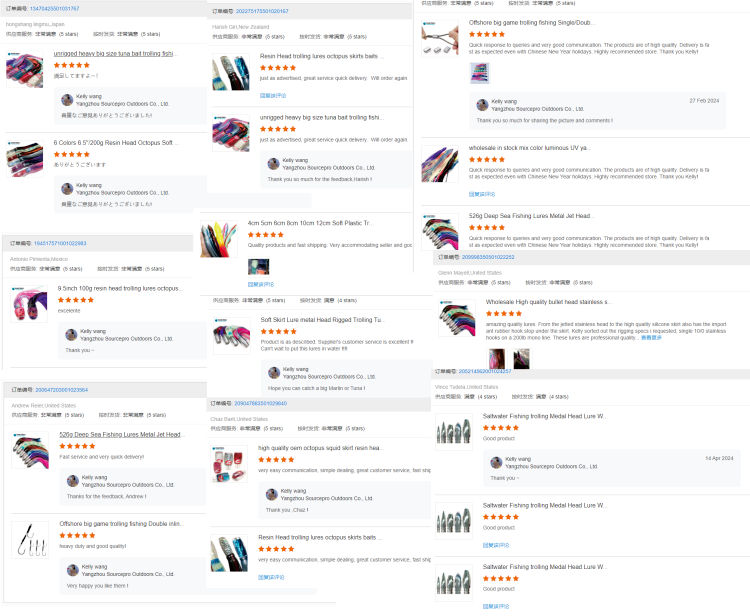Open order number 194517571001022983
The height and width of the screenshot is (616, 750).
[60, 243]
